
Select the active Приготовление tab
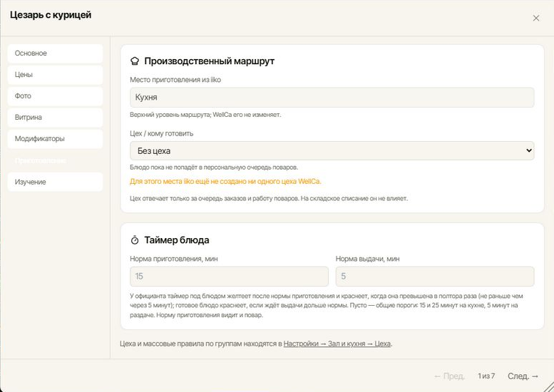[x=55, y=160]
